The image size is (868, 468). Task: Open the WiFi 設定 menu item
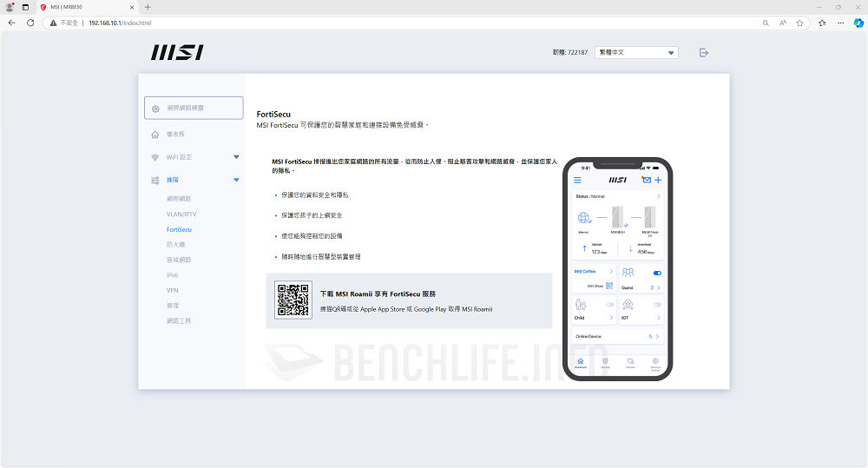coord(179,157)
